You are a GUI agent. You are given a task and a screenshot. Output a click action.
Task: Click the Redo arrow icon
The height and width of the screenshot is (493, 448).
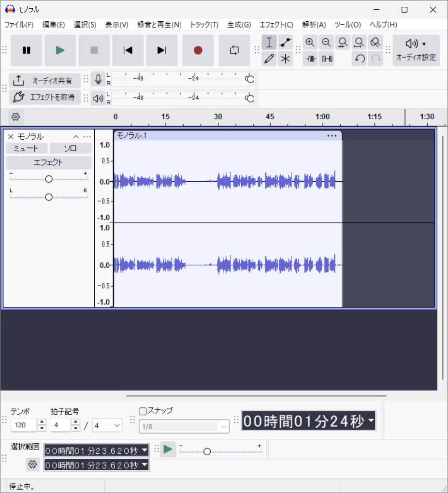pyautogui.click(x=376, y=59)
